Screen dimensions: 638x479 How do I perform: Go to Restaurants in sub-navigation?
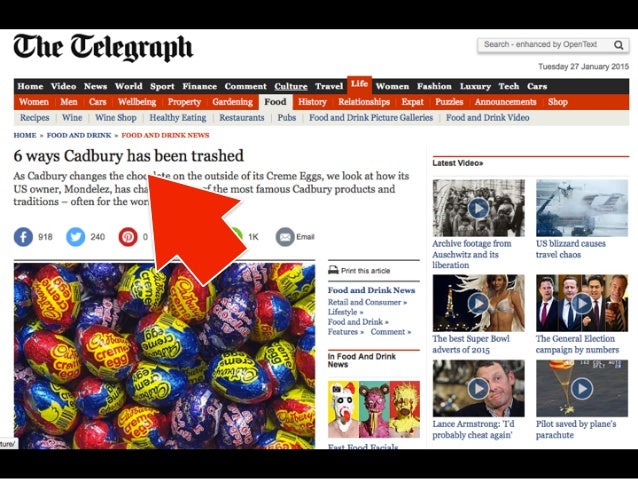tap(242, 118)
